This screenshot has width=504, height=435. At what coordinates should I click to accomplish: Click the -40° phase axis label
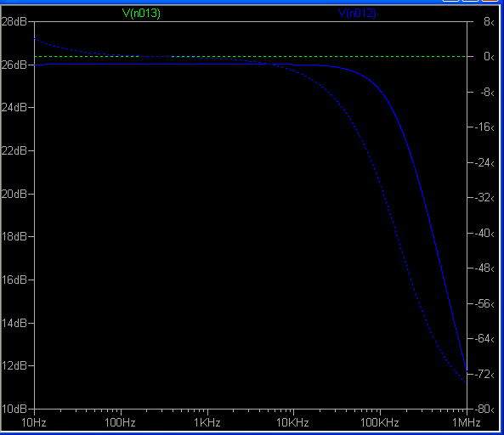click(485, 233)
